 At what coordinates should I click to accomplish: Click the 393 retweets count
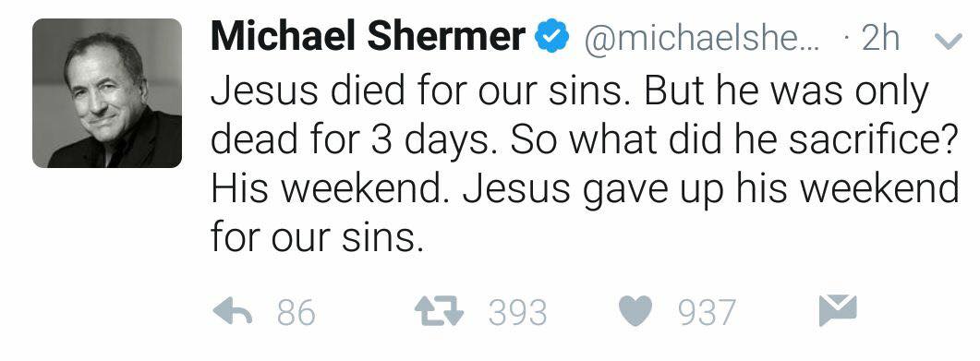tap(517, 312)
